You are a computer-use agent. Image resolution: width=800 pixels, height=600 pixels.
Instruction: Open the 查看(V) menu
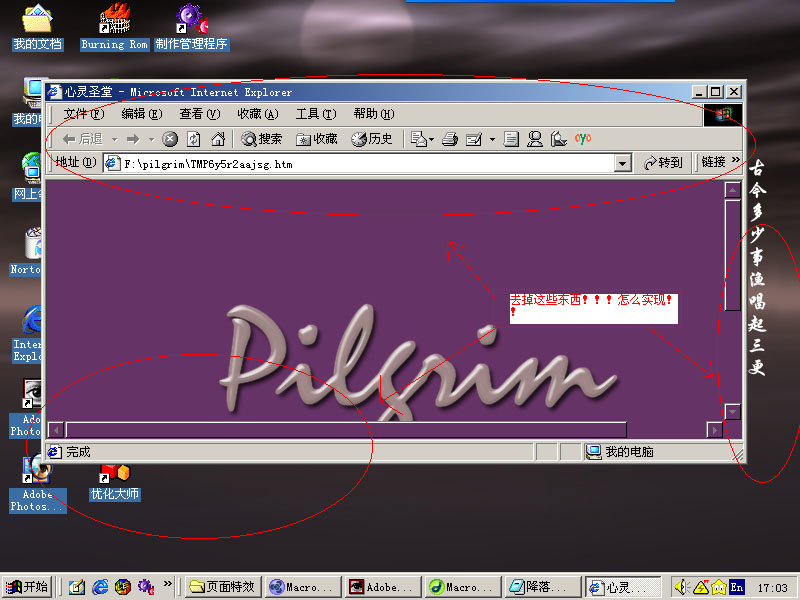198,114
